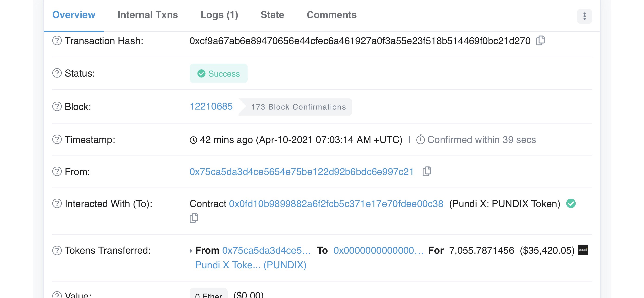This screenshot has height=298, width=644.
Task: Open the sender address 0x75ca5da3d4ce5654 link
Action: coord(302,172)
